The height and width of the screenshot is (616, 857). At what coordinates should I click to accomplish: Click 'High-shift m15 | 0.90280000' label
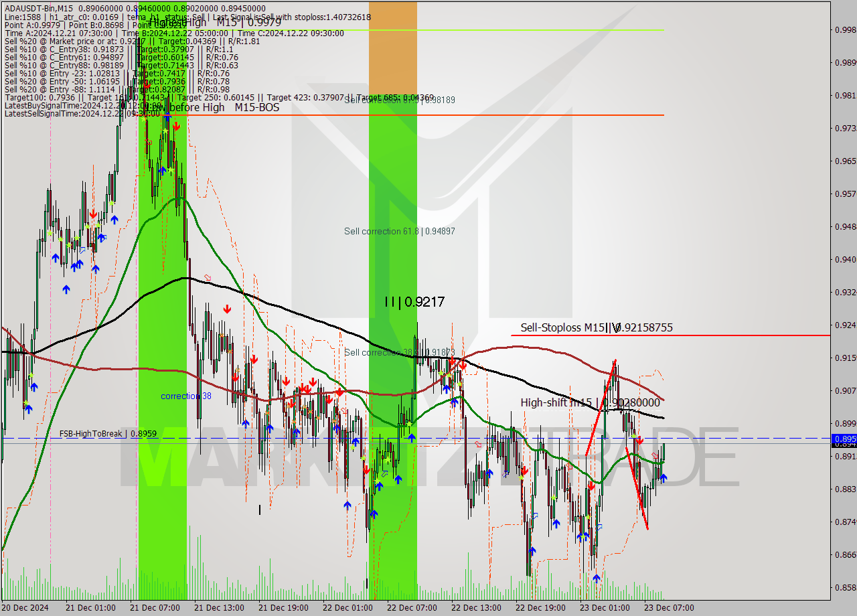coord(590,402)
